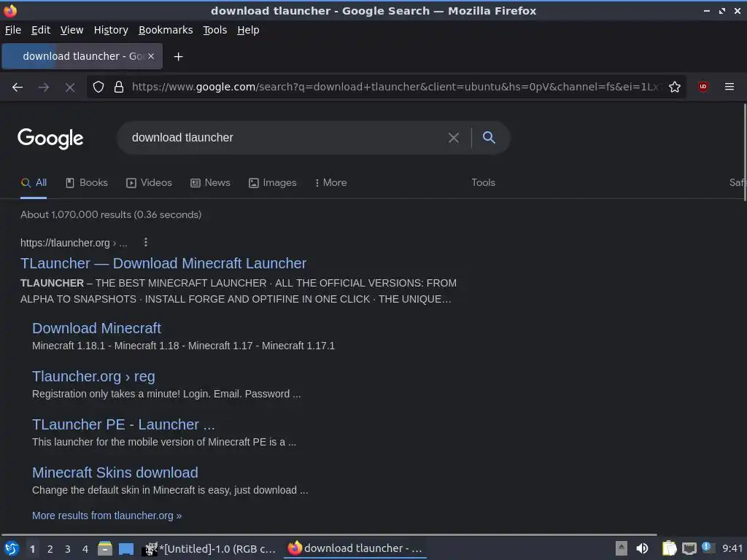This screenshot has width=747, height=560.
Task: Open the Help menu
Action: coord(248,30)
